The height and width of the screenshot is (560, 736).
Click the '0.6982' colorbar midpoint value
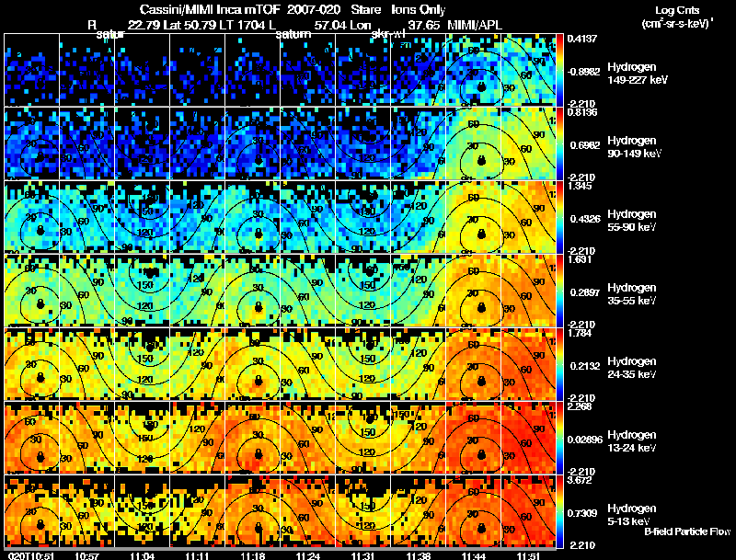[x=583, y=145]
